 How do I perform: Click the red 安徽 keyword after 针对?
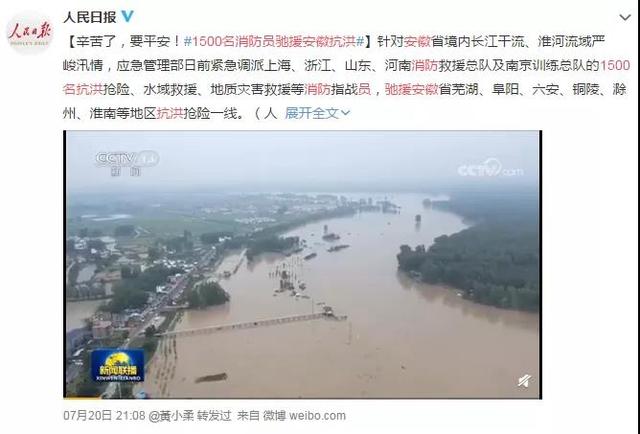click(x=417, y=41)
